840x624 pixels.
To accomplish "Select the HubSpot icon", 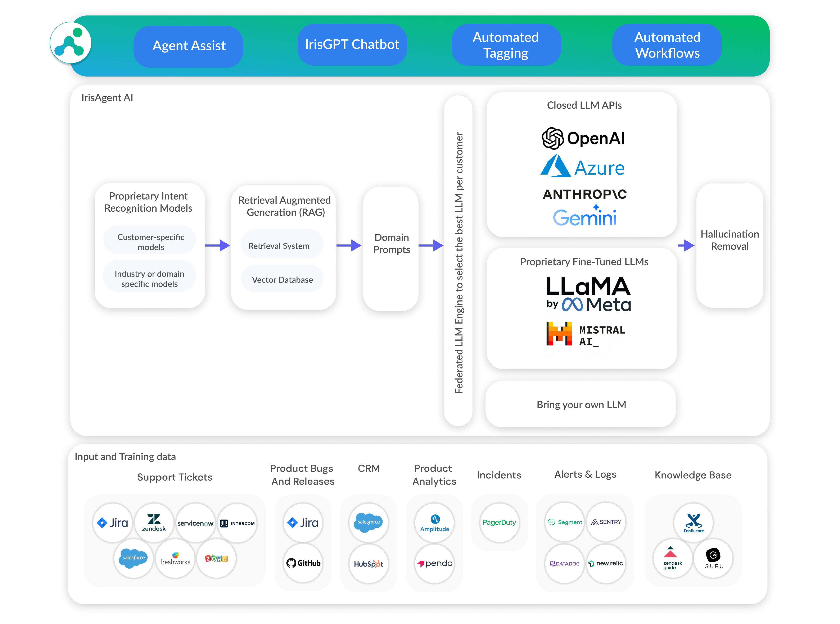I will (369, 564).
